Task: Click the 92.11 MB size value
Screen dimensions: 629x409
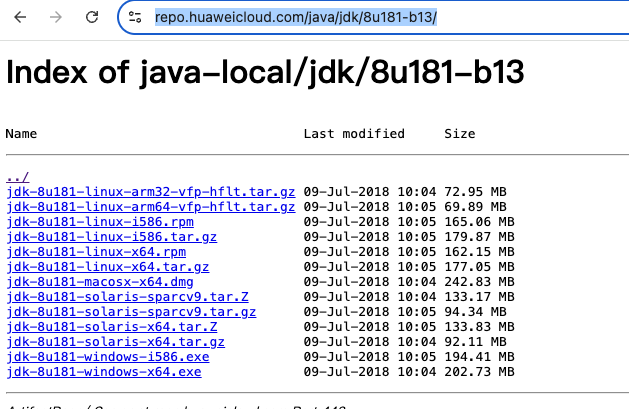Action: (x=475, y=342)
